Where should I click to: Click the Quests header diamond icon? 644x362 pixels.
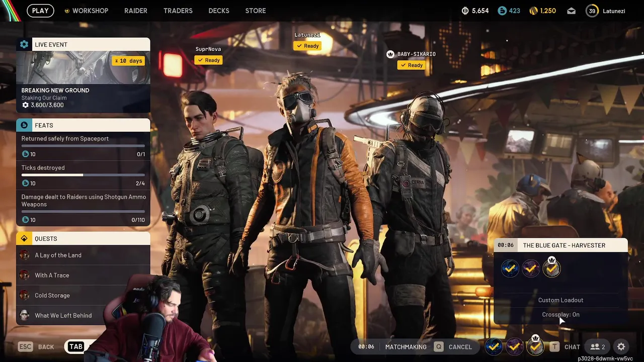pyautogui.click(x=24, y=238)
